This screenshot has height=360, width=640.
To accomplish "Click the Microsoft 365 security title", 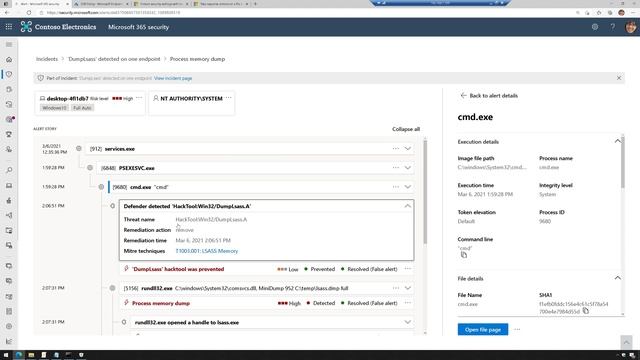I will pyautogui.click(x=138, y=27).
